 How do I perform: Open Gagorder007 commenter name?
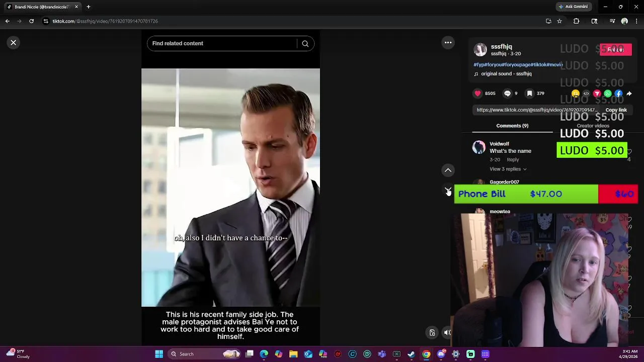click(x=504, y=182)
